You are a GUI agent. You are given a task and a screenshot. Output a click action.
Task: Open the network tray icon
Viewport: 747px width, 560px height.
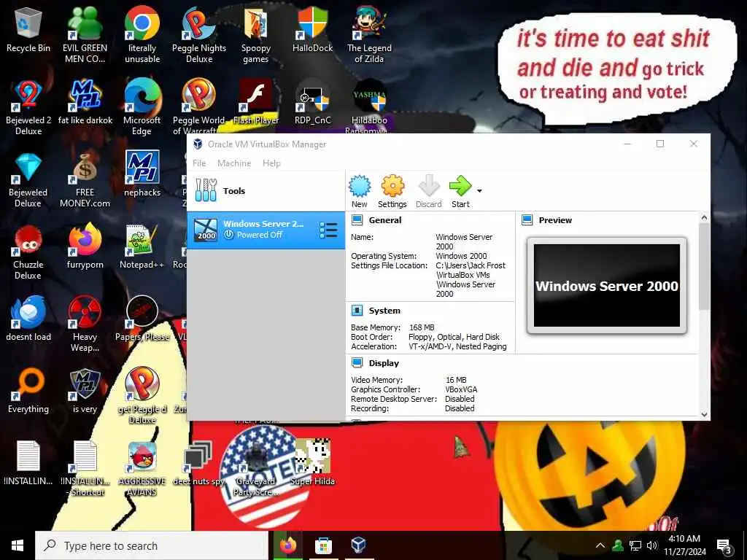[635, 545]
